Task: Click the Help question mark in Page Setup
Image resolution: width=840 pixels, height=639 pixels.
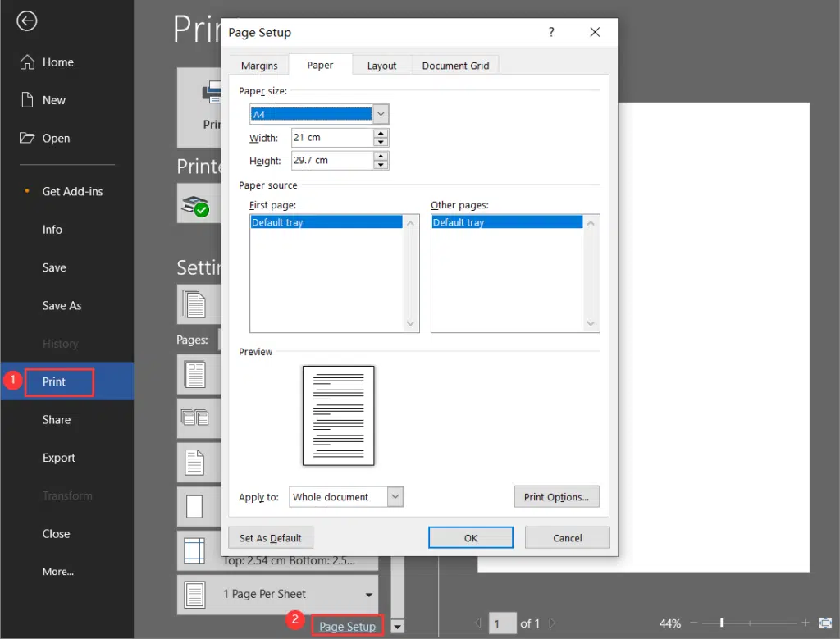Action: [551, 32]
